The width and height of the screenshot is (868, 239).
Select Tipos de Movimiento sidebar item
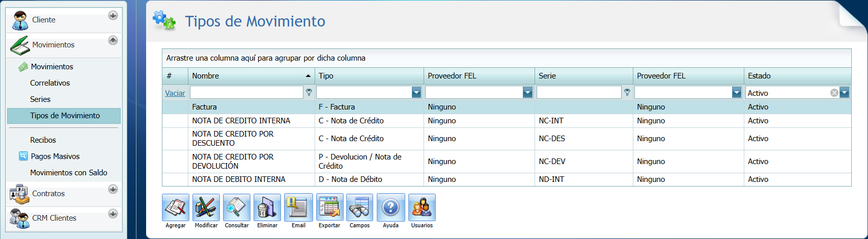coord(64,116)
